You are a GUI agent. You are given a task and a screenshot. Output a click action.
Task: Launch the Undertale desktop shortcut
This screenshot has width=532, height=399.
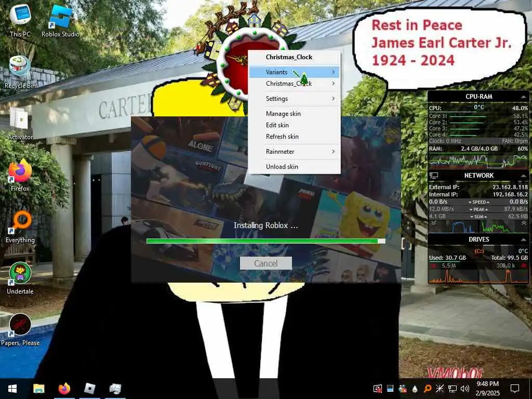point(20,278)
